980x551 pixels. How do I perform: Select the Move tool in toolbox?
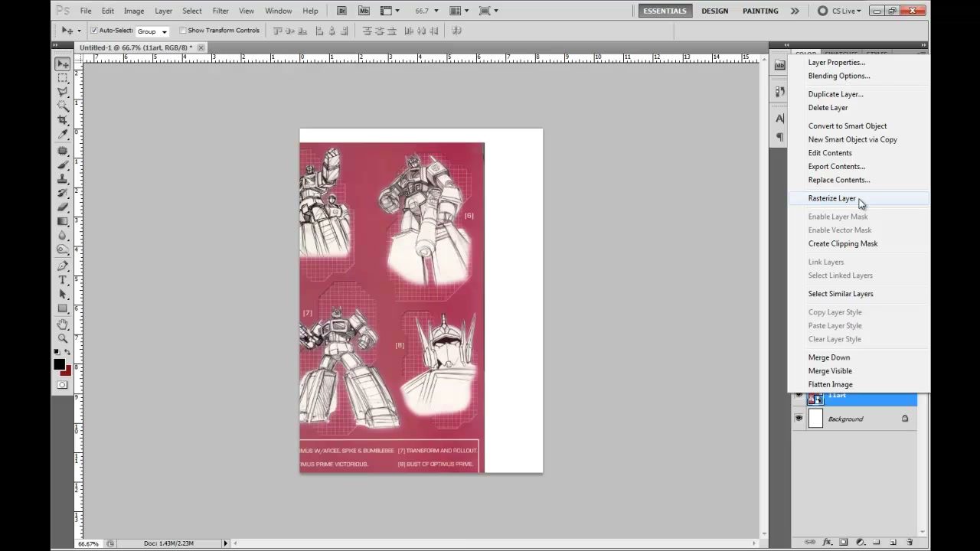tap(63, 64)
